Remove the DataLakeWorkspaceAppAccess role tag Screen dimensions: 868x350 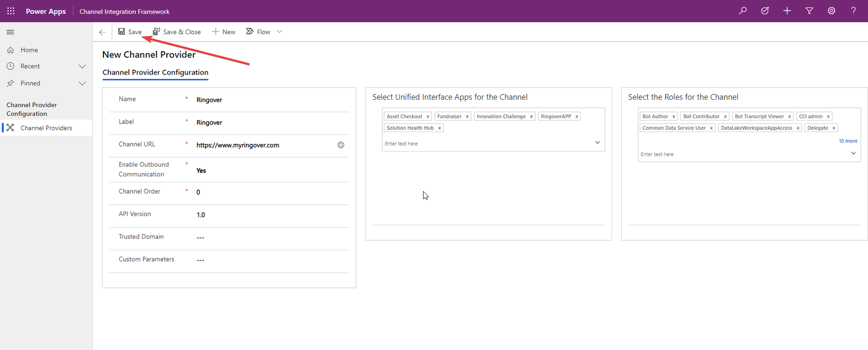point(798,128)
